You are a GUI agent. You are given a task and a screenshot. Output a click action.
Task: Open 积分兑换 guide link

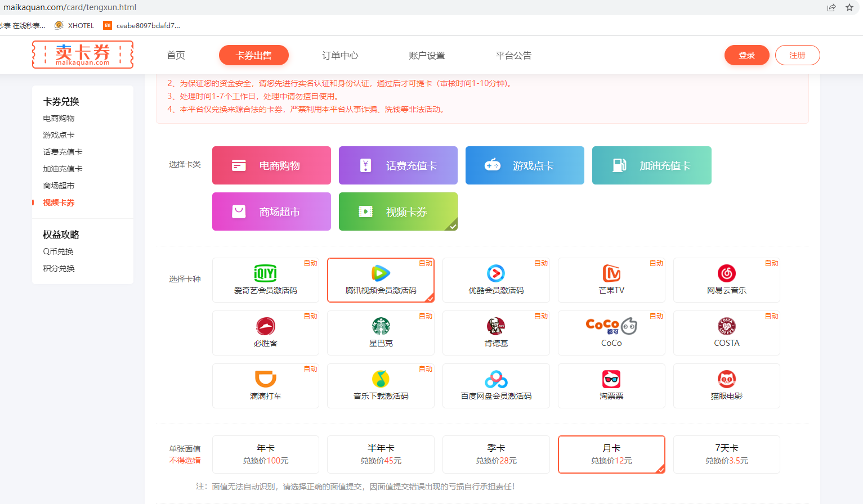[x=59, y=268]
